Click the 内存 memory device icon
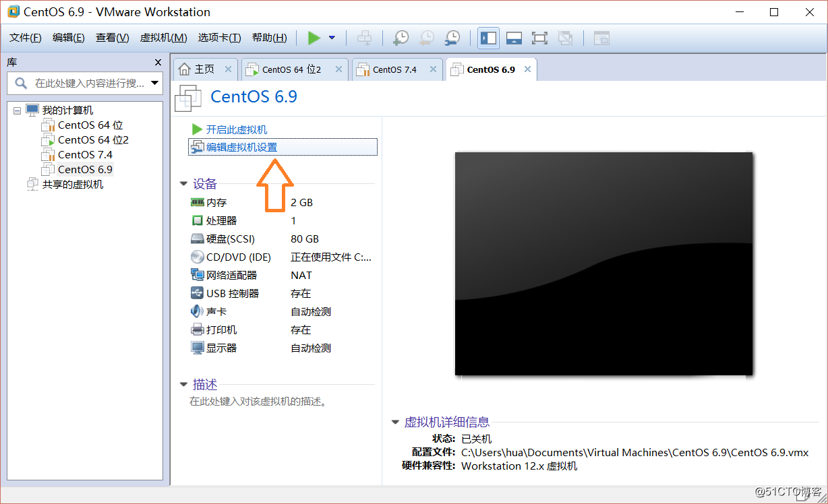828x504 pixels. click(197, 202)
